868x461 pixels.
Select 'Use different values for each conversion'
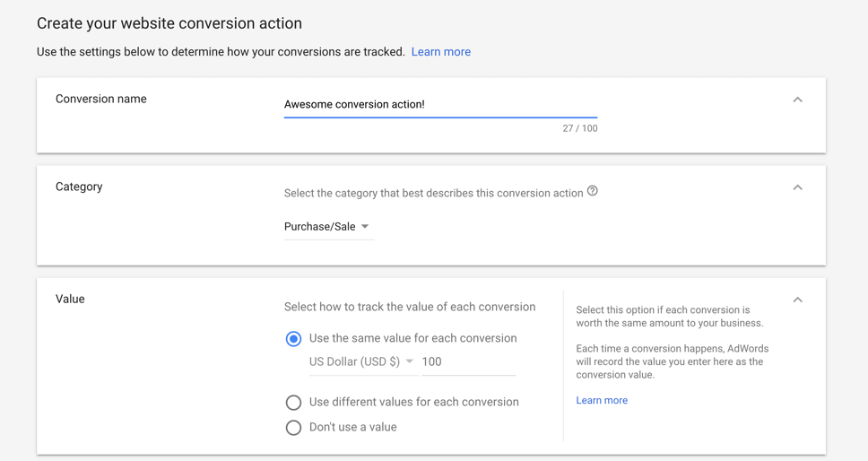point(293,403)
